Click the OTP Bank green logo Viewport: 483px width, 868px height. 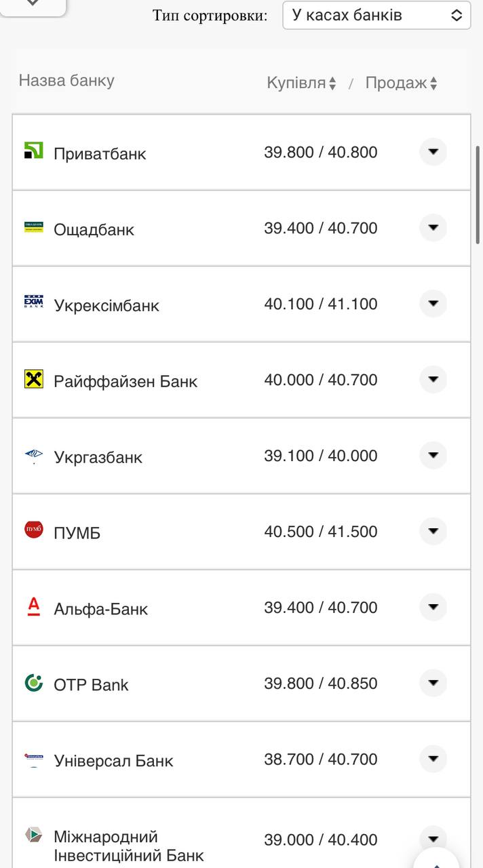[33, 682]
